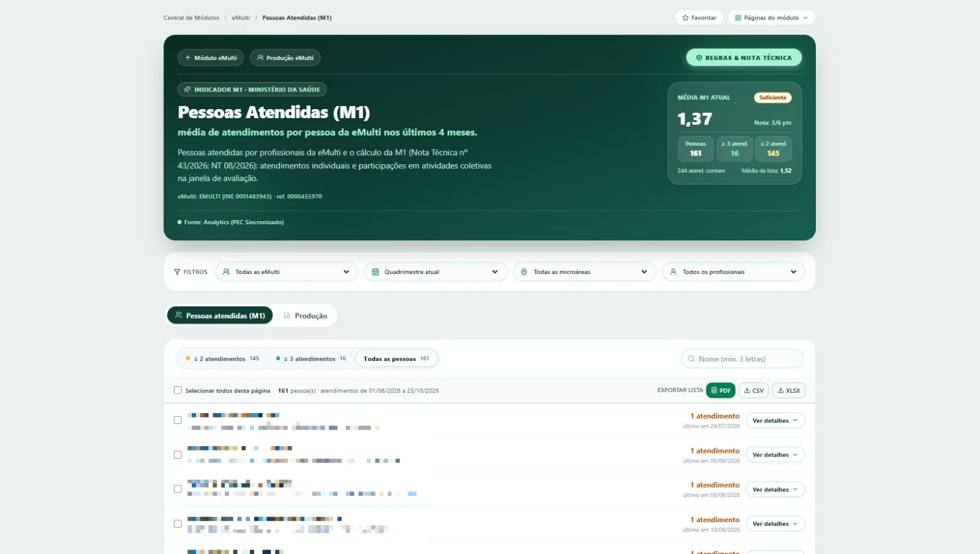
Task: Switch to the Produção tab label
Action: click(x=311, y=316)
